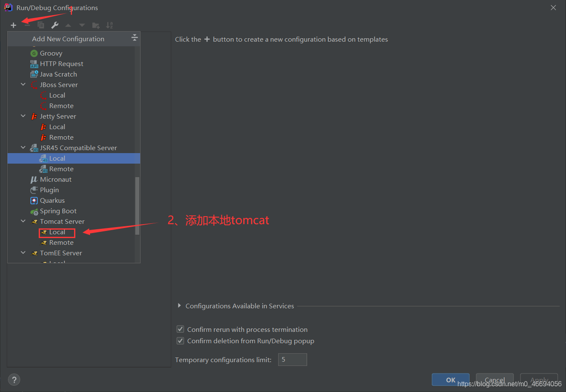The image size is (566, 392).
Task: Click the Quarkus icon
Action: pos(34,201)
